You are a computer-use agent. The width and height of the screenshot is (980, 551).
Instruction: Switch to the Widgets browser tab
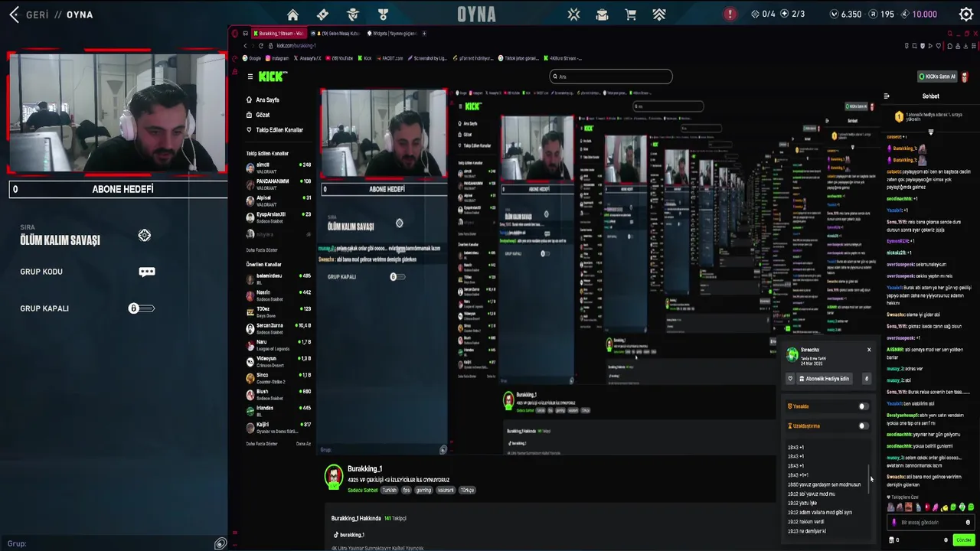pos(392,34)
